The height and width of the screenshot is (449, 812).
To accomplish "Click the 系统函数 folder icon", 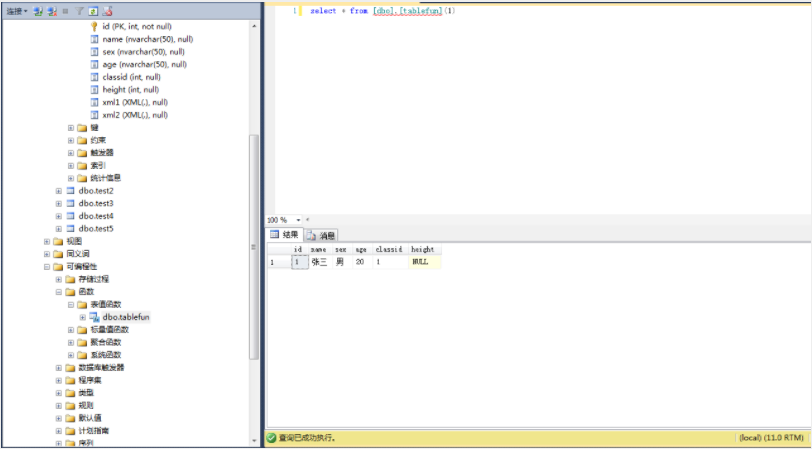I will click(x=82, y=355).
